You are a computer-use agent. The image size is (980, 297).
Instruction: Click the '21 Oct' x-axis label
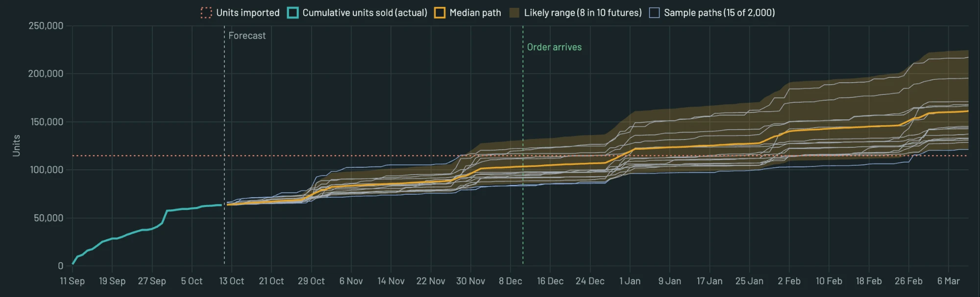(271, 281)
